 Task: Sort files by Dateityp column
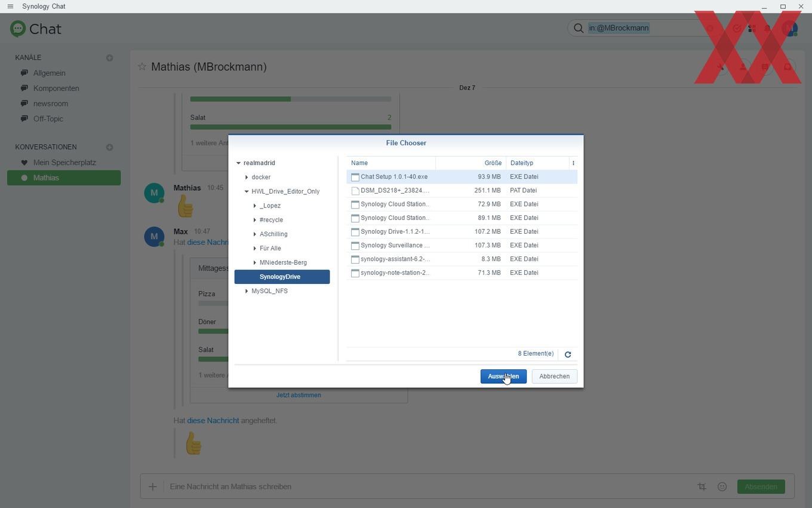pos(538,163)
